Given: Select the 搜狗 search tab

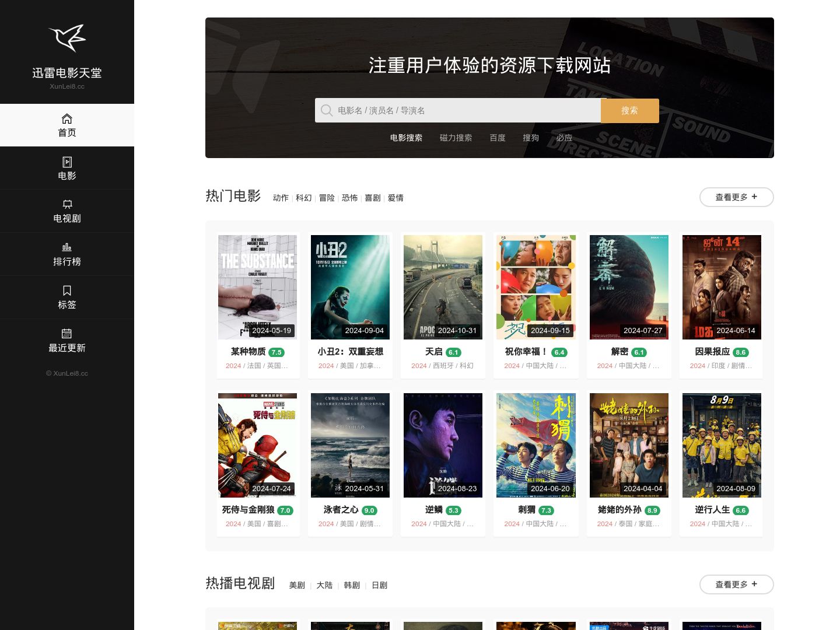Looking at the screenshot, I should [x=531, y=138].
